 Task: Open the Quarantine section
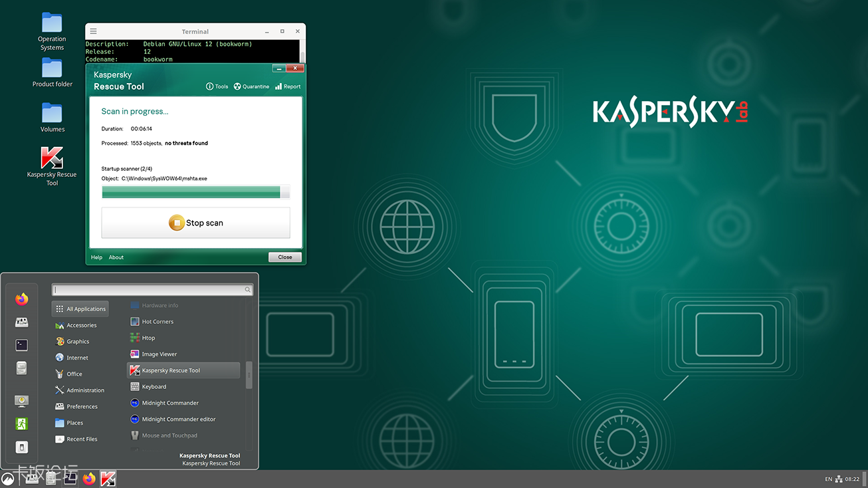coord(251,86)
